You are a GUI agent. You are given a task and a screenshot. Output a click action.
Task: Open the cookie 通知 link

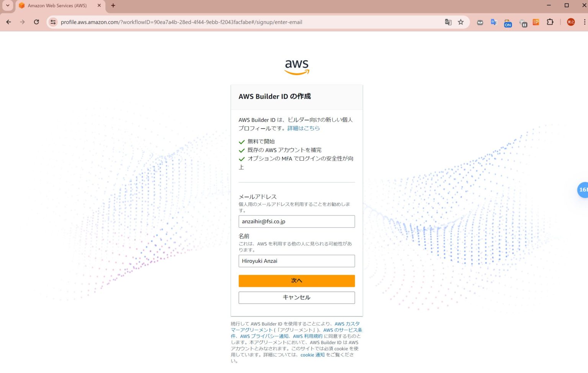click(x=312, y=355)
